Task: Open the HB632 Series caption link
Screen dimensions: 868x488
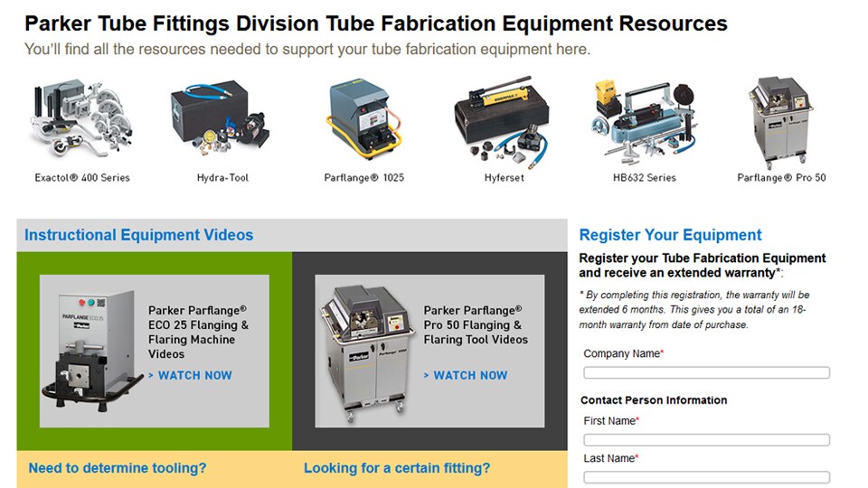Action: coord(644,178)
